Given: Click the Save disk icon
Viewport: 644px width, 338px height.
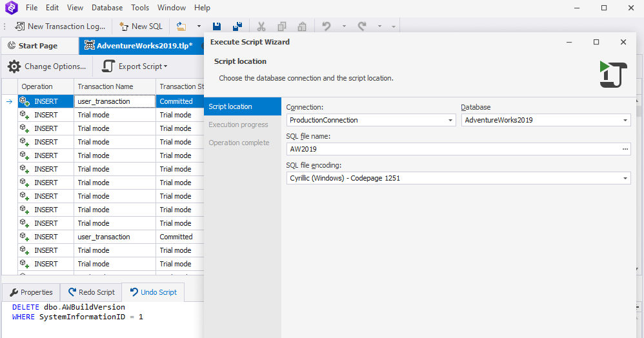Looking at the screenshot, I should 217,26.
